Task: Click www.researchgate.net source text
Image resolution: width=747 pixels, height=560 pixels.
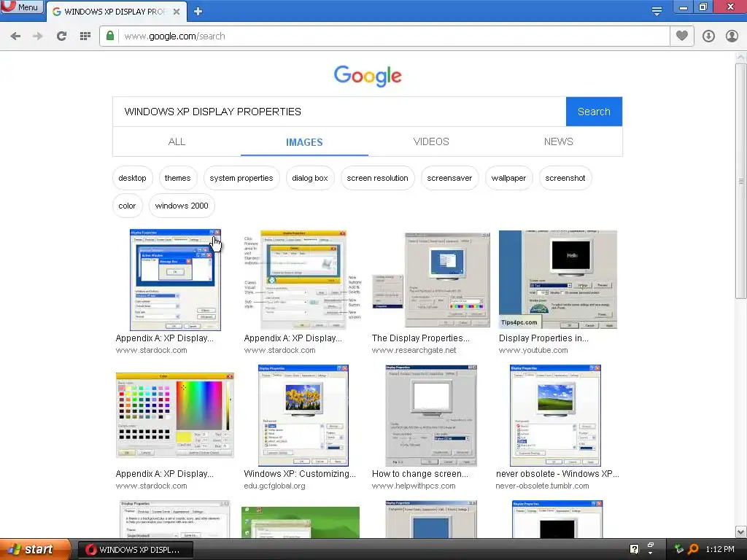Action: pos(414,350)
